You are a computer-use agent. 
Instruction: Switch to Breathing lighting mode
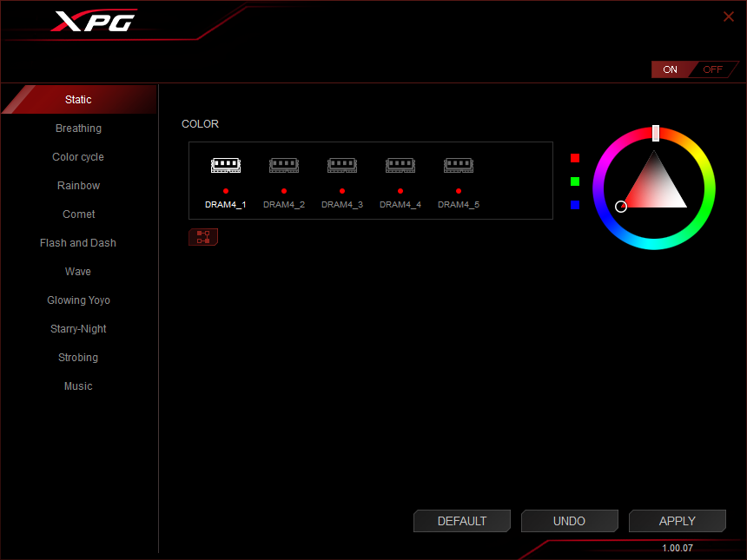click(78, 128)
